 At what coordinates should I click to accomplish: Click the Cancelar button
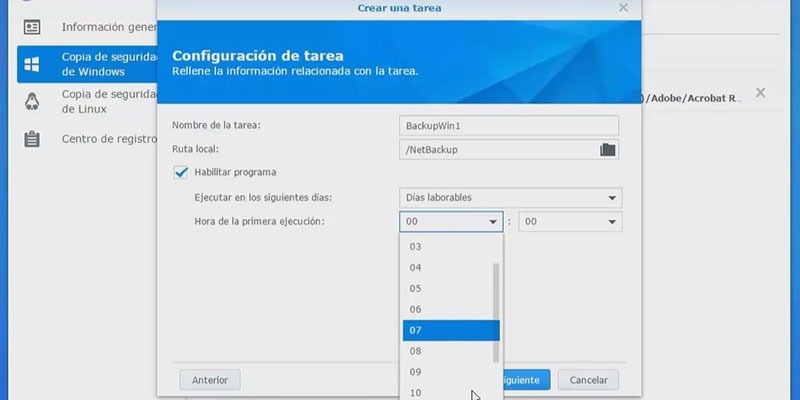588,380
